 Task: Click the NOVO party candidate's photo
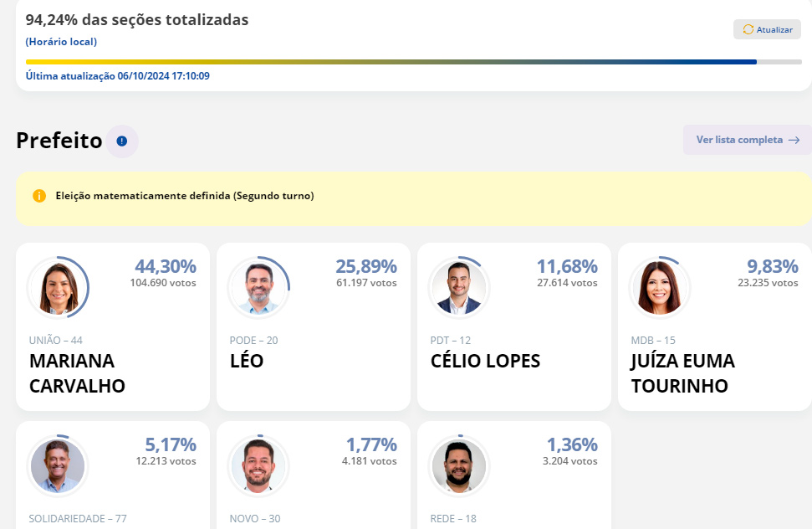tap(258, 465)
